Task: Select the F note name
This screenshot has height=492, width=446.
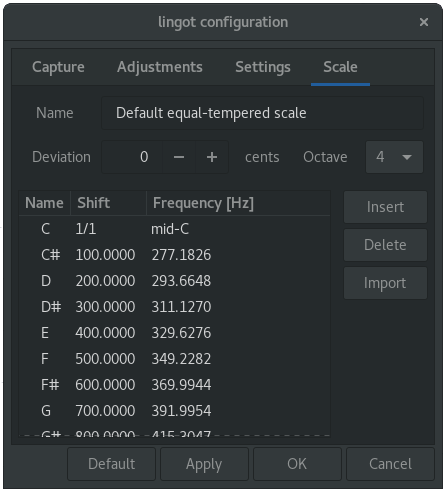Action: pyautogui.click(x=45, y=359)
